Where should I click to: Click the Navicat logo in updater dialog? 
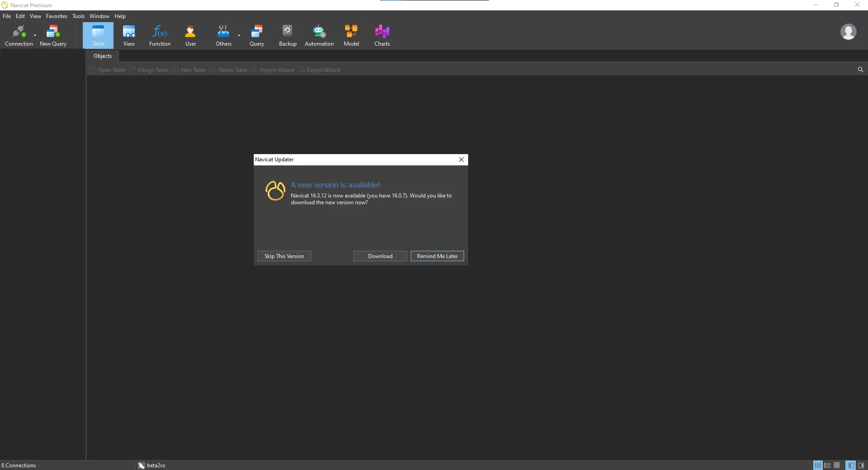pos(275,191)
